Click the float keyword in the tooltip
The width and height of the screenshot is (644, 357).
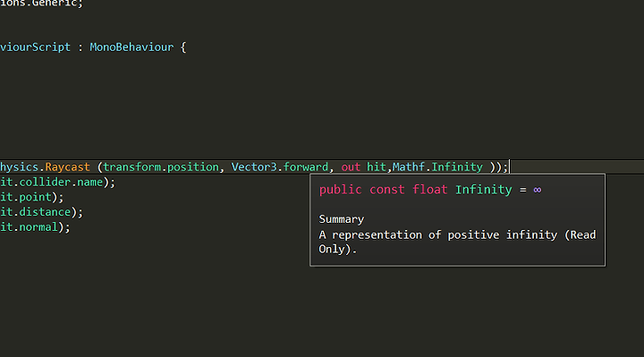click(429, 190)
